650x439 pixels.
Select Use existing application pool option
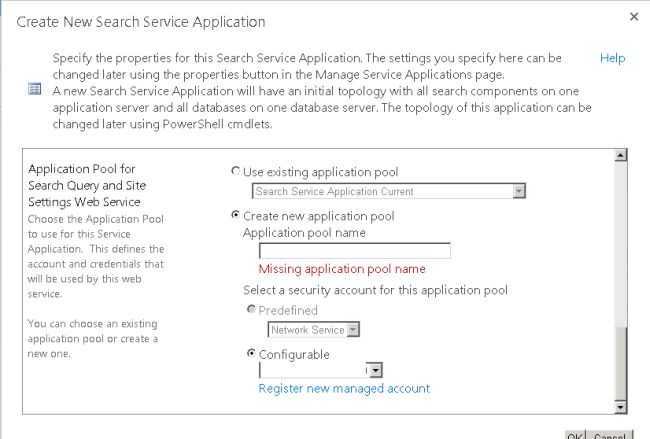236,172
